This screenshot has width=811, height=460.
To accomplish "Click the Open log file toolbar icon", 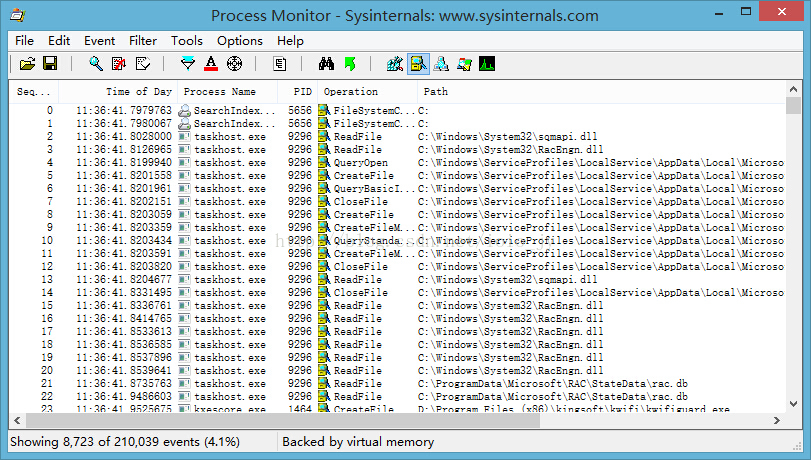I will (x=27, y=64).
